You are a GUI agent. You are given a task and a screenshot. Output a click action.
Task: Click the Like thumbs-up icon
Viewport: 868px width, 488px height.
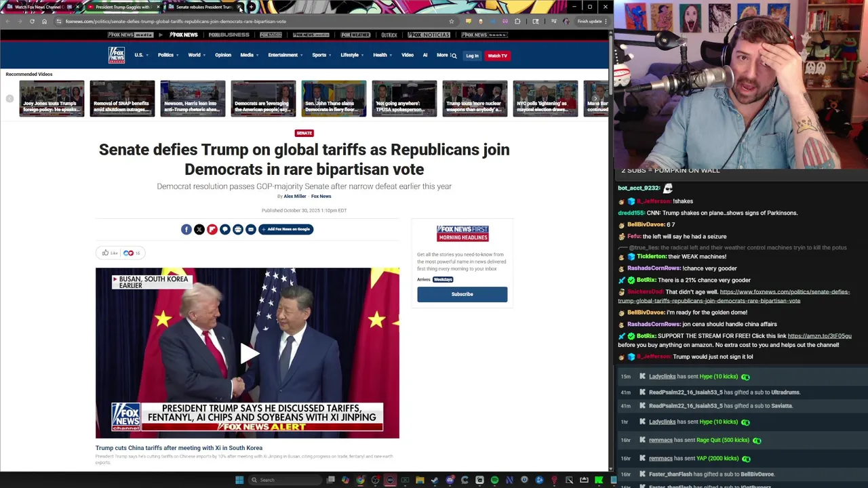tap(106, 253)
